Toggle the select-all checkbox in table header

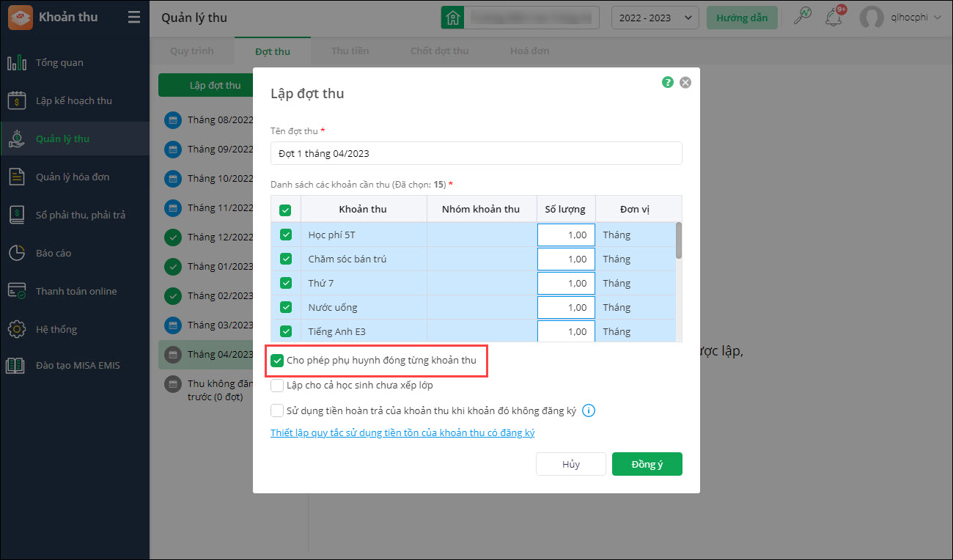click(x=285, y=210)
